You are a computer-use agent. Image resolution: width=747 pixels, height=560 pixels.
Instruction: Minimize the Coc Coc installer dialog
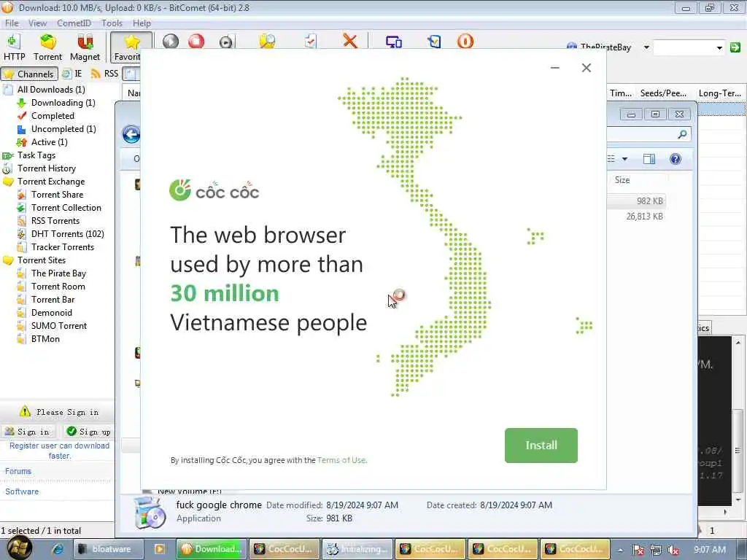tap(554, 68)
